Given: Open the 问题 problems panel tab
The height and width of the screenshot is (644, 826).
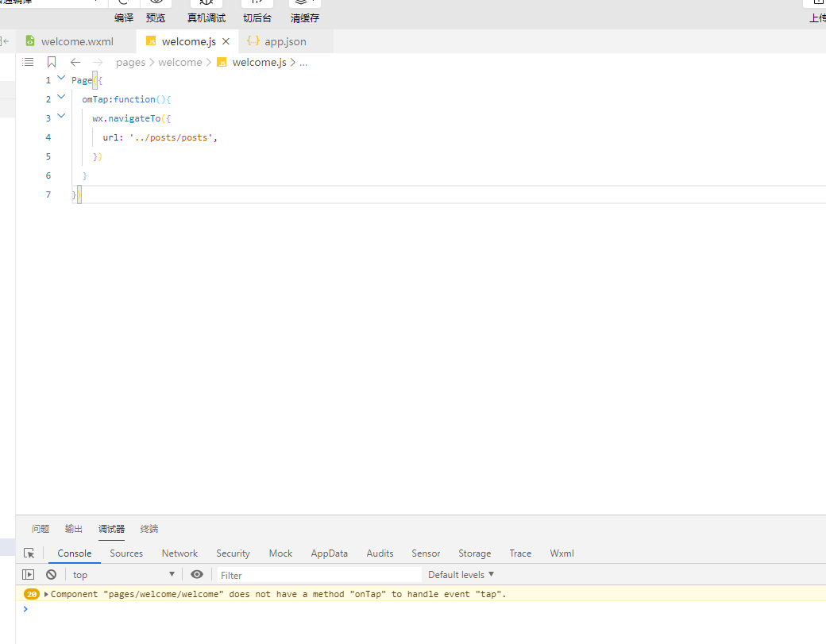Looking at the screenshot, I should (x=41, y=529).
